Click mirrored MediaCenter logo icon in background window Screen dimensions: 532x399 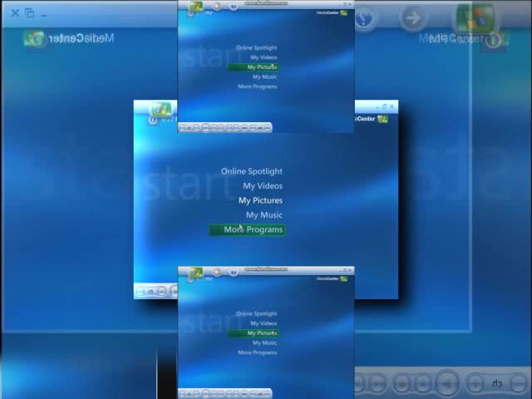[x=34, y=38]
